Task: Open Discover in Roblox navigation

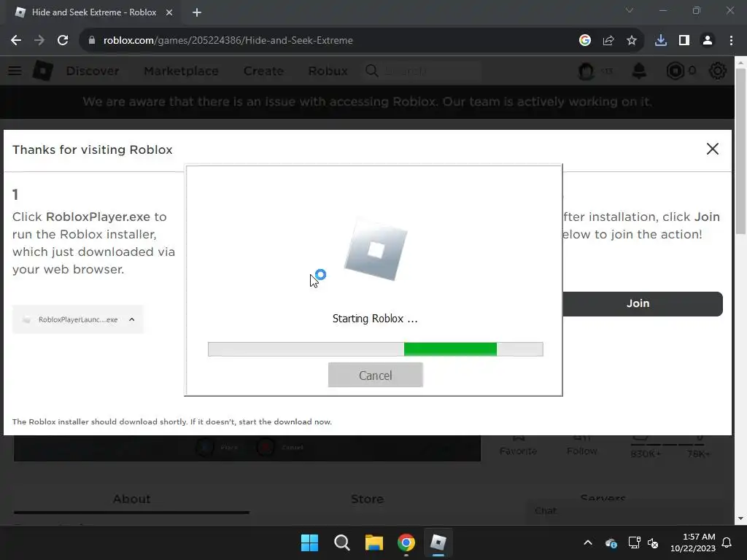Action: [93, 71]
